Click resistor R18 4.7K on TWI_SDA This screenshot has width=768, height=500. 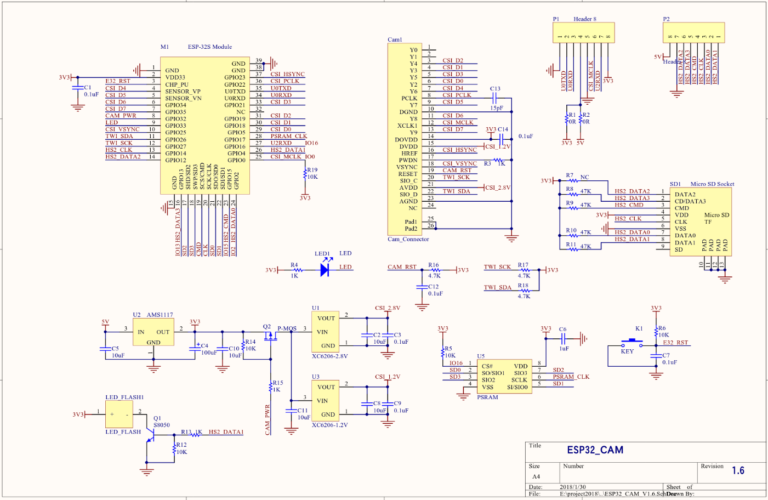click(524, 290)
